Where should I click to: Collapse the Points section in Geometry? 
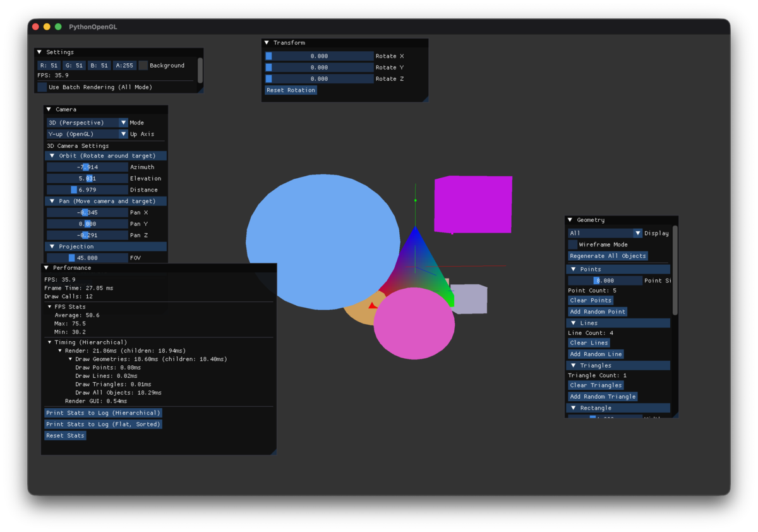click(618, 269)
